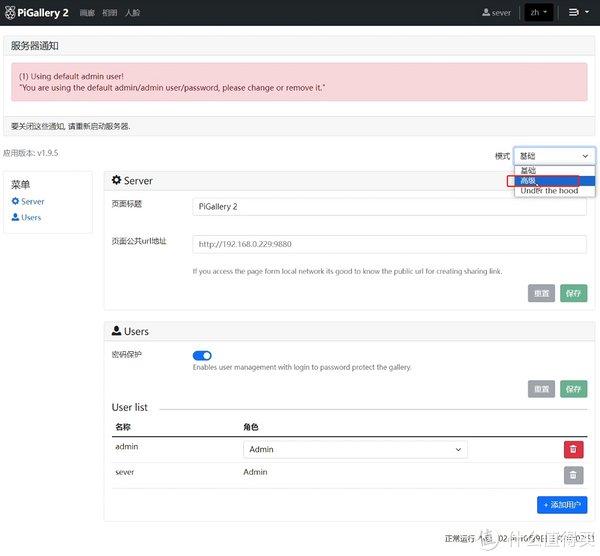The height and width of the screenshot is (556, 600).
Task: Open the zh language dropdown
Action: tap(538, 13)
